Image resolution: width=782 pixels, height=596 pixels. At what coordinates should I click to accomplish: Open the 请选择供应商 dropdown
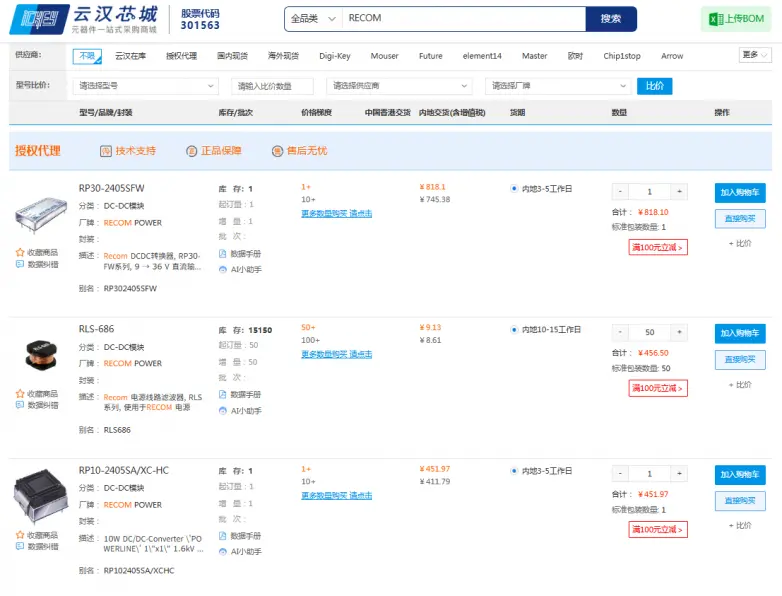tap(399, 86)
